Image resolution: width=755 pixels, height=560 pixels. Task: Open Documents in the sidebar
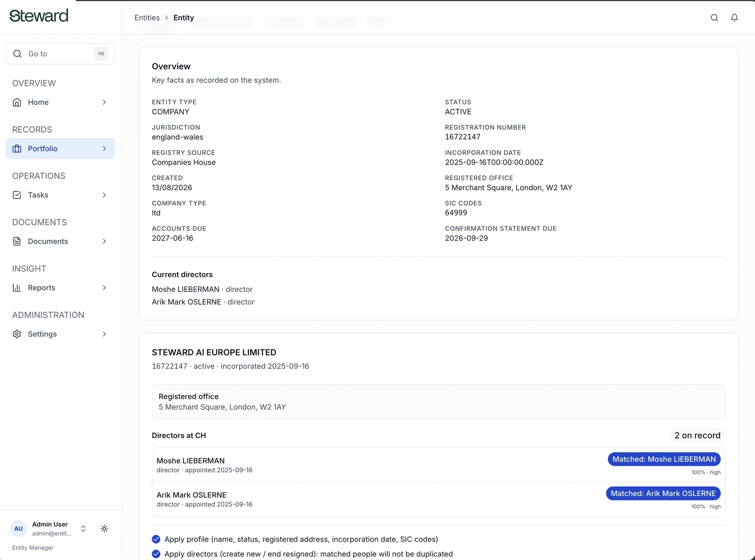click(x=60, y=241)
